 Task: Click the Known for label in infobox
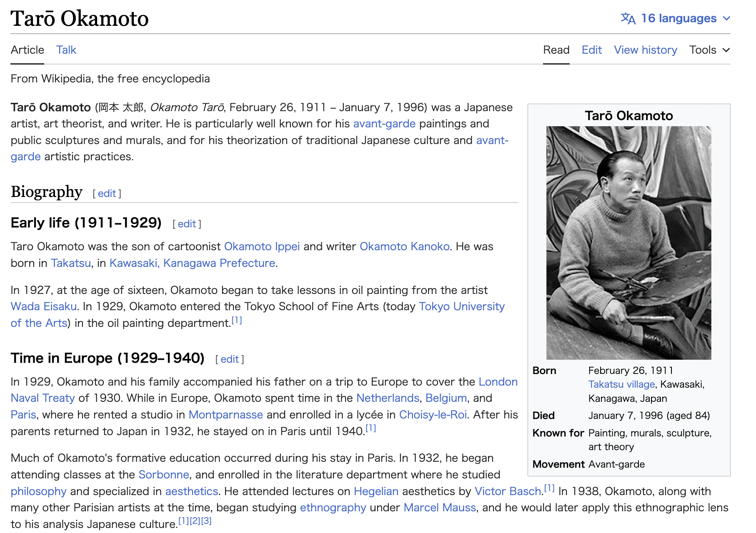558,433
